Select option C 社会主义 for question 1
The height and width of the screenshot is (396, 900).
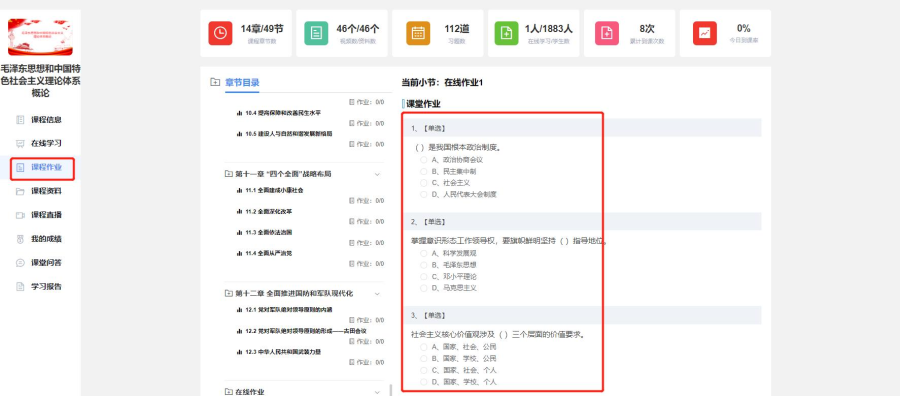[424, 183]
